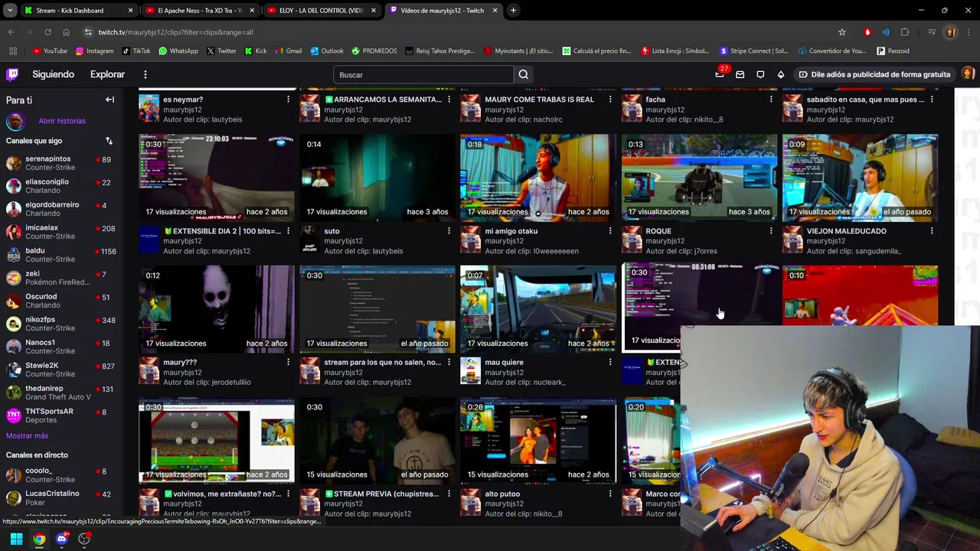The width and height of the screenshot is (980, 551).
Task: Open options menu for 'es neymar?' clip
Action: click(288, 99)
